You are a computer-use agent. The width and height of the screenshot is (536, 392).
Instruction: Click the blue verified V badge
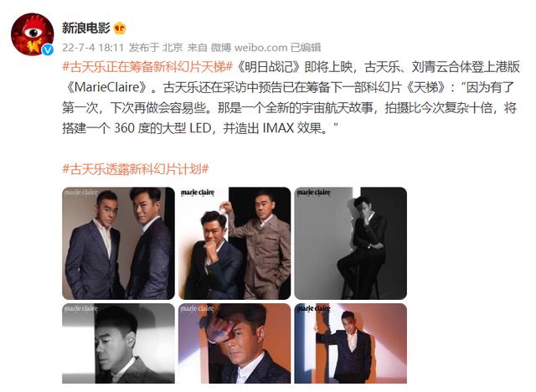tap(48, 50)
